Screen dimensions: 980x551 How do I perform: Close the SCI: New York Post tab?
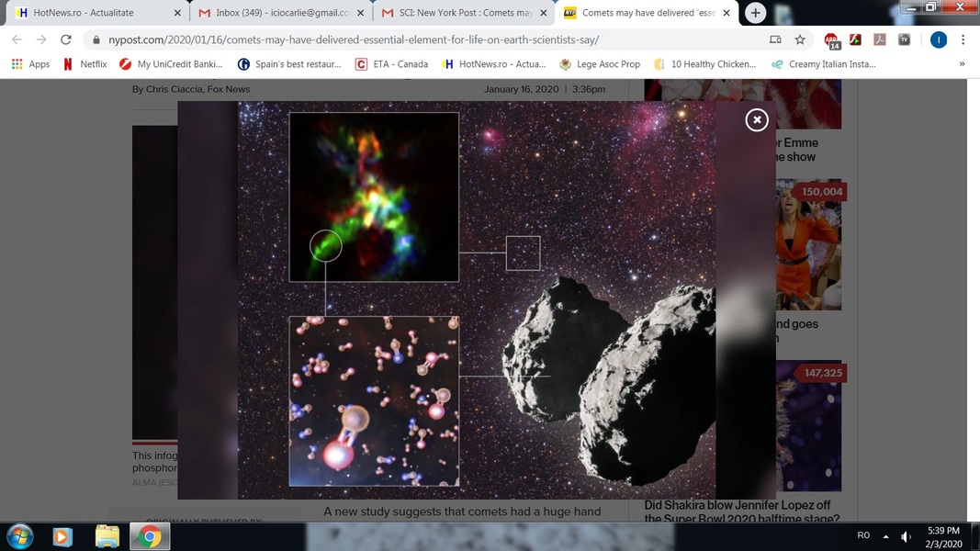point(544,13)
